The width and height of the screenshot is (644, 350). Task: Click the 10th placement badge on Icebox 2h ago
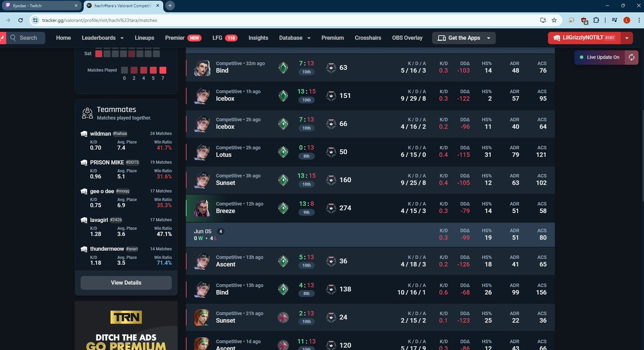click(x=306, y=128)
